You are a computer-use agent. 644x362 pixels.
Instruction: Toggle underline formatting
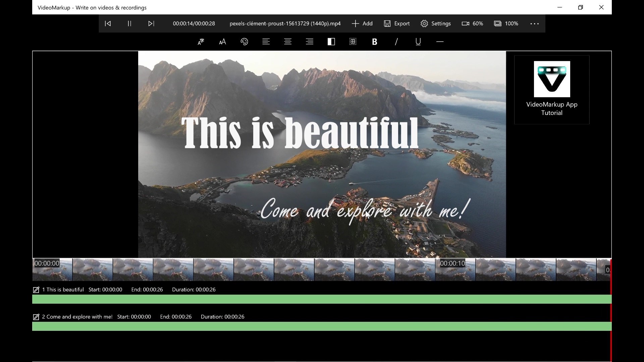pyautogui.click(x=418, y=42)
